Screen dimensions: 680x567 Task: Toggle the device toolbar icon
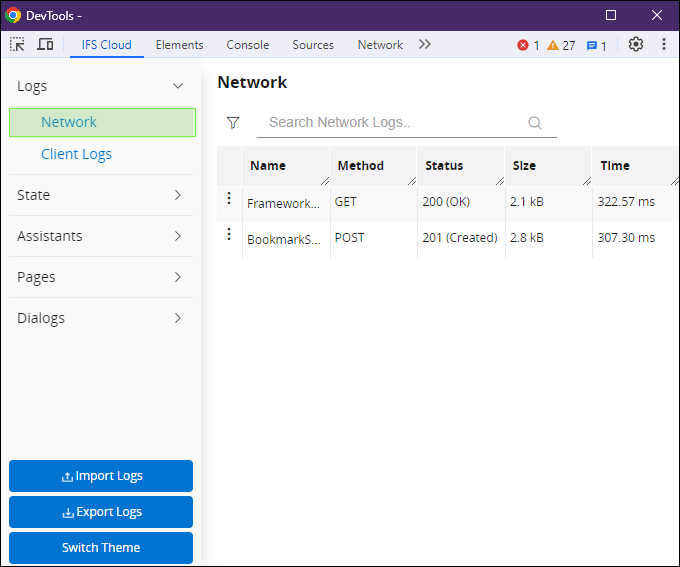pyautogui.click(x=45, y=45)
